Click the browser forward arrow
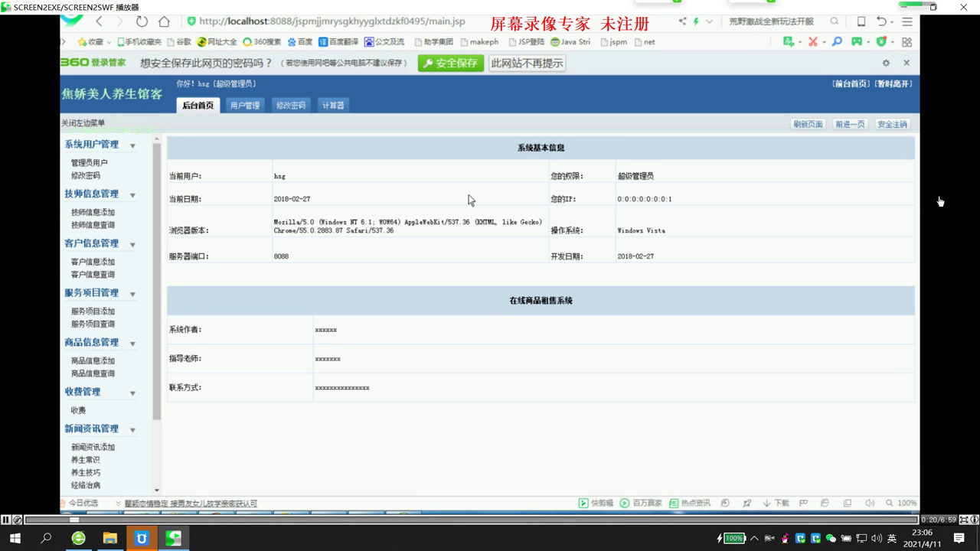980x551 pixels. click(119, 21)
